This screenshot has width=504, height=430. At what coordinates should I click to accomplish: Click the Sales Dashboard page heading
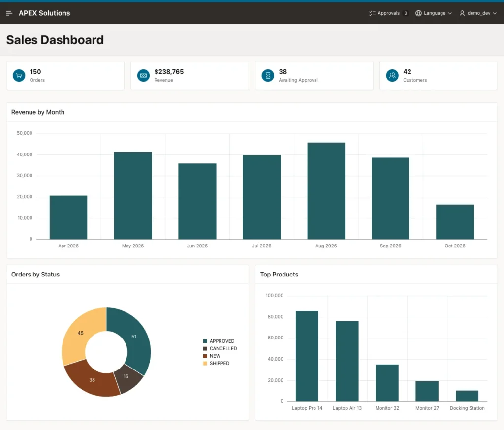point(55,40)
